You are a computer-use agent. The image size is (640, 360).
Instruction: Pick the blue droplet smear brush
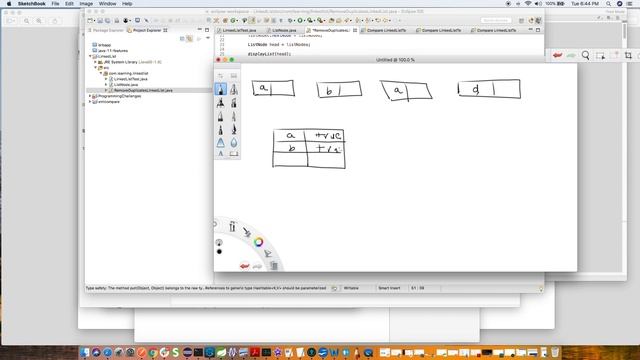point(234,142)
